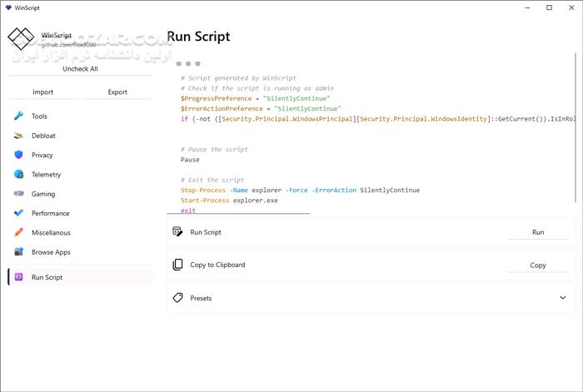The image size is (583, 392).
Task: Open the Debloat section
Action: click(80, 136)
